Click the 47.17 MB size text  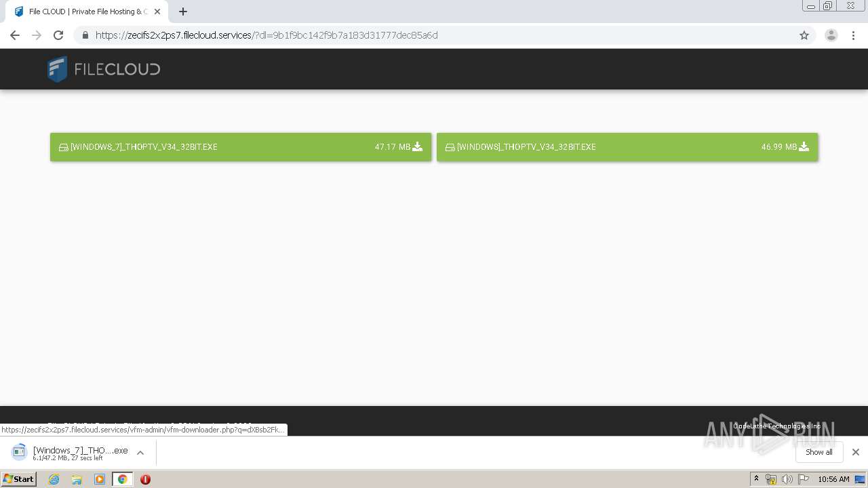click(x=393, y=147)
